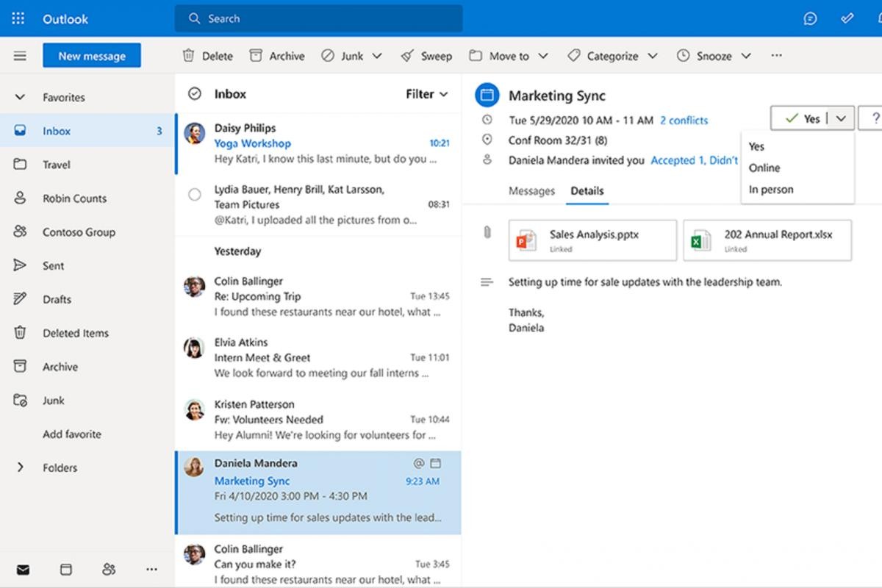Viewport: 882px width, 588px height.
Task: Click the Sweep broom icon
Action: click(x=407, y=56)
